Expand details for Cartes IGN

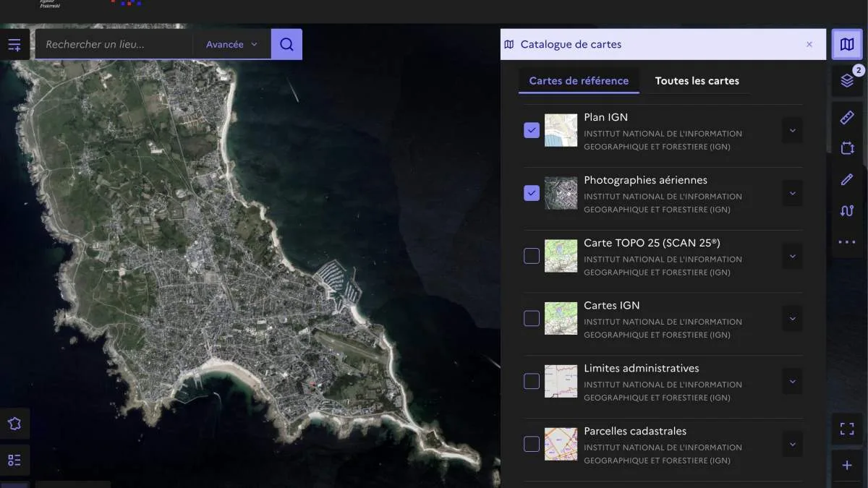point(792,318)
